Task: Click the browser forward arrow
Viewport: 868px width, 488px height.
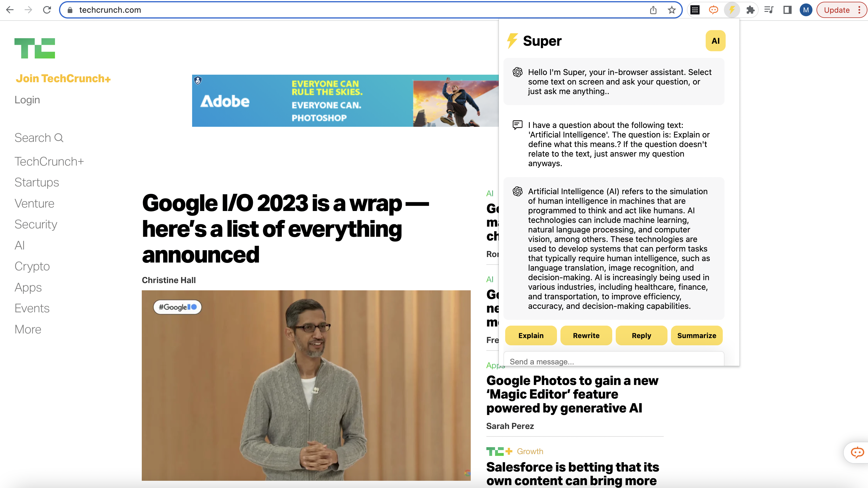Action: click(29, 10)
